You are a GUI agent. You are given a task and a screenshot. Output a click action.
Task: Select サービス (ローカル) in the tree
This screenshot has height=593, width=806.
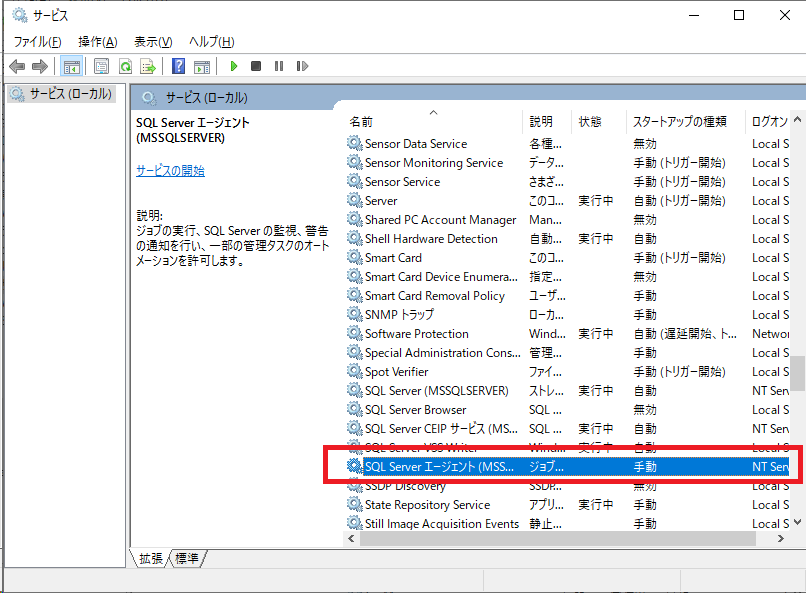(64, 94)
